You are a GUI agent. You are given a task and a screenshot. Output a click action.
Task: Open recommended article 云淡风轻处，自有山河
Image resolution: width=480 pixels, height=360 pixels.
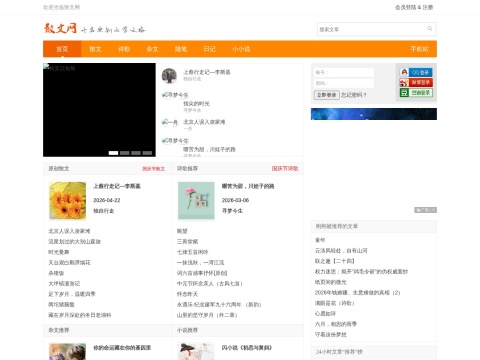point(341,251)
